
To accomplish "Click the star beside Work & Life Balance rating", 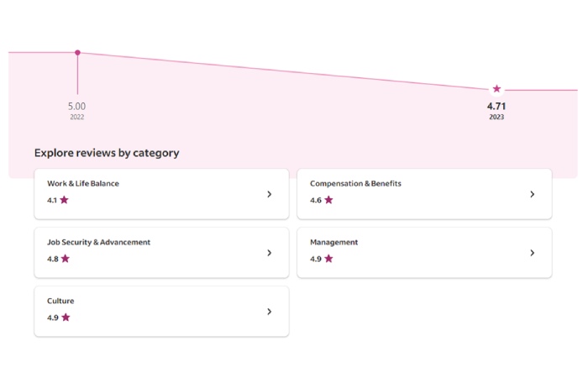I will tap(65, 200).
